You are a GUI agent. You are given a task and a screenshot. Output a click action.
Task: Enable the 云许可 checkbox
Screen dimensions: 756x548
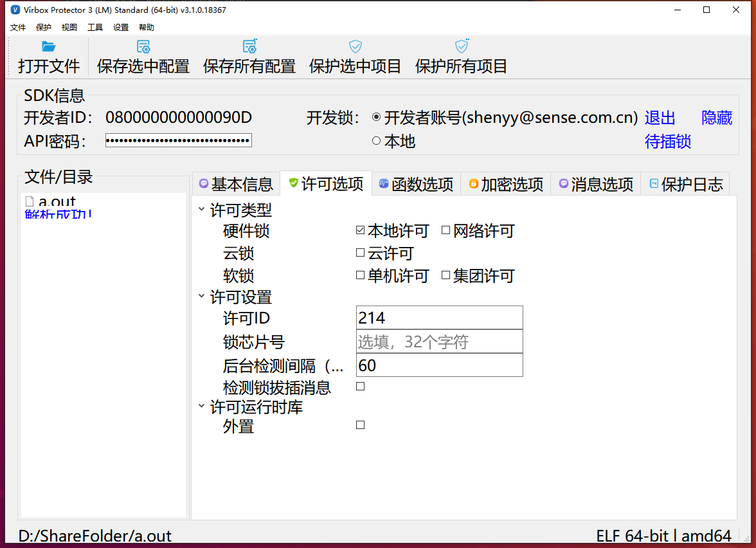tap(360, 252)
